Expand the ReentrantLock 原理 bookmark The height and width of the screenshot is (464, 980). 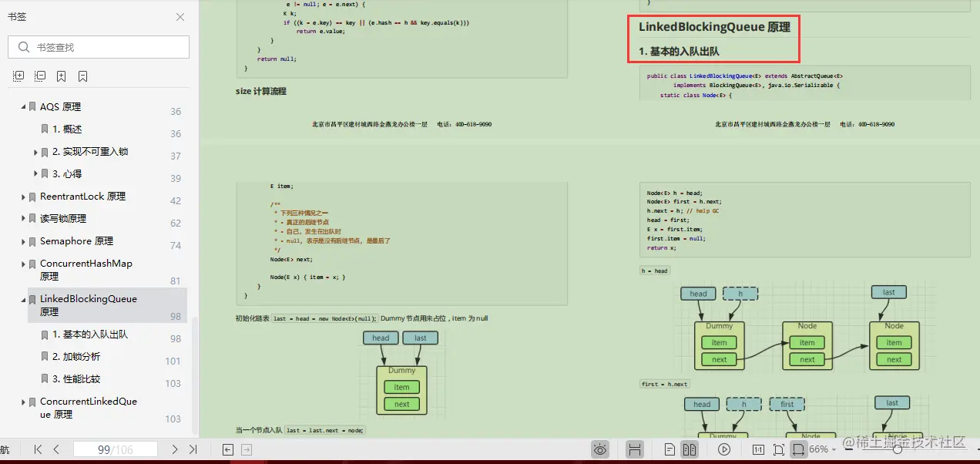click(x=24, y=197)
